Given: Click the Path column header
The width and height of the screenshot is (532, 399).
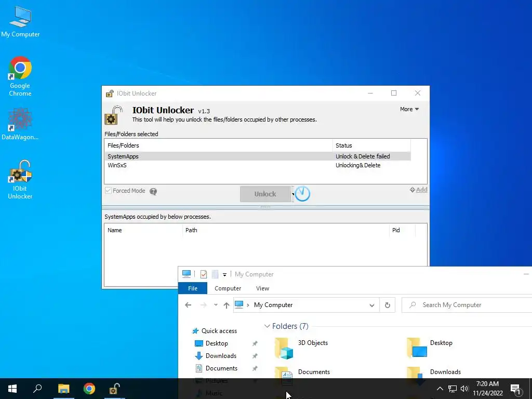Looking at the screenshot, I should (x=286, y=230).
